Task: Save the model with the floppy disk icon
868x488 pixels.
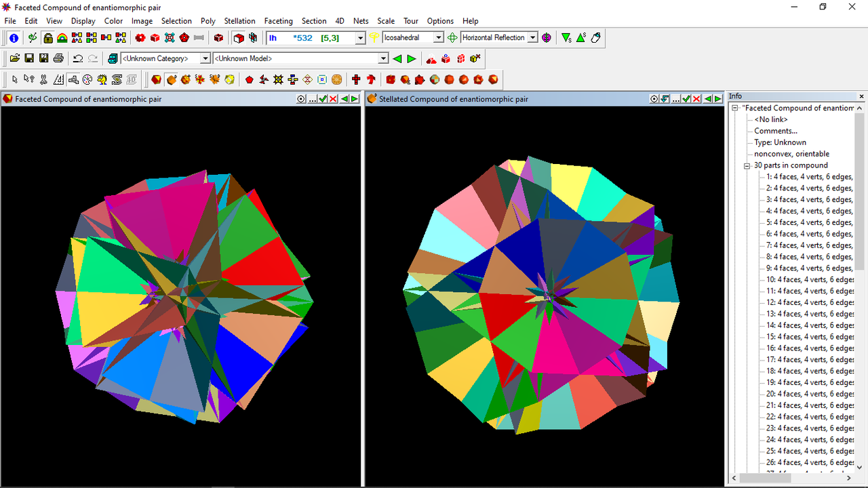Action: tap(29, 58)
